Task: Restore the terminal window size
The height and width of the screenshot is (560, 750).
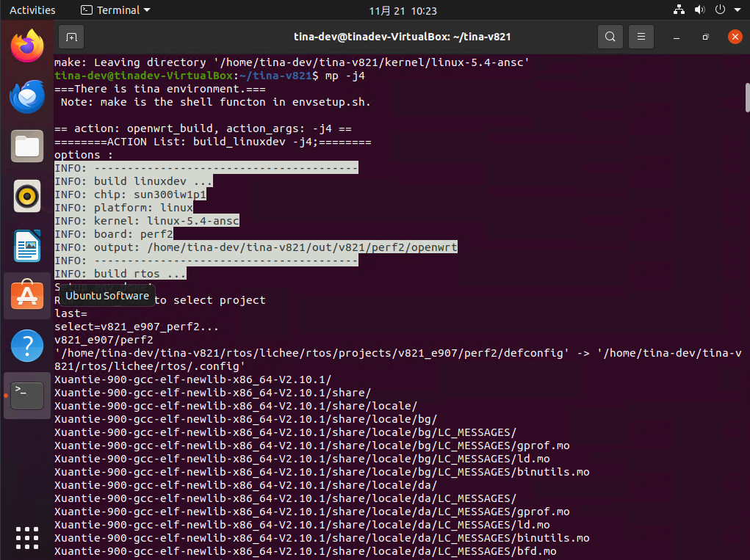Action: [705, 37]
